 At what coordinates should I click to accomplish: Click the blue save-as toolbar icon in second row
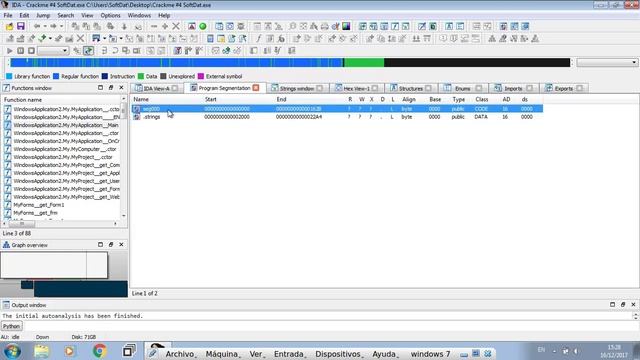click(x=96, y=39)
